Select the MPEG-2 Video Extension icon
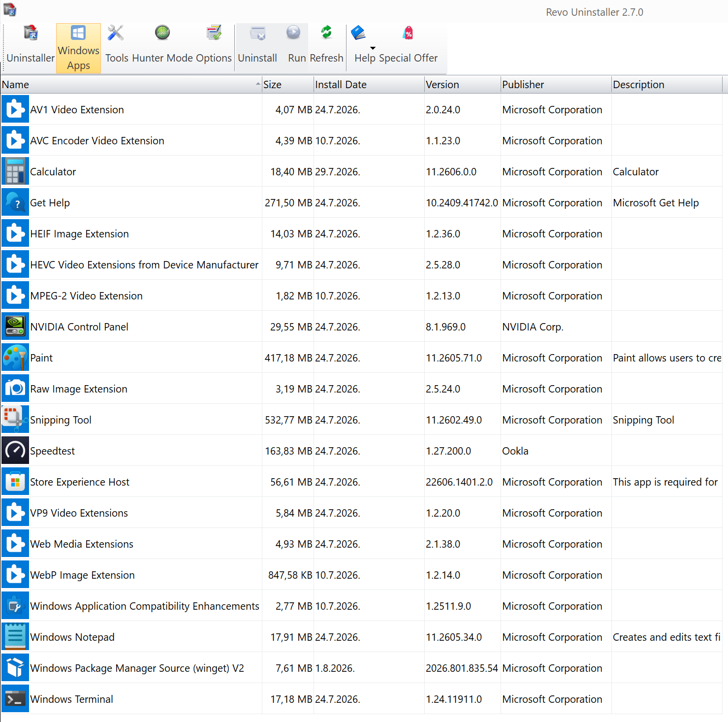 [15, 295]
